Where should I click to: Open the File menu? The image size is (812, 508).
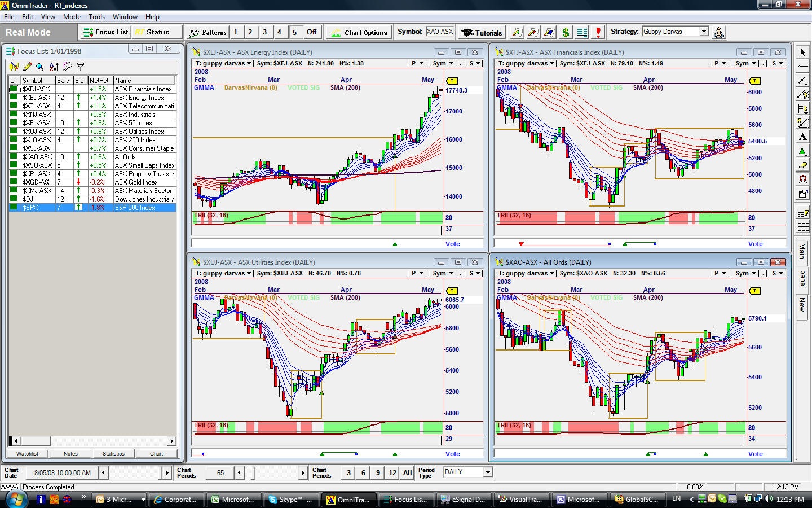9,17
